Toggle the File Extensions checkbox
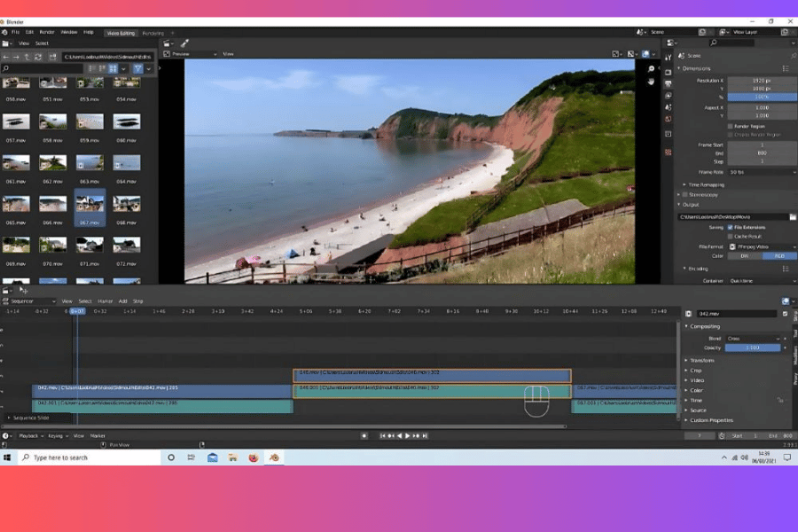Screen dimensions: 798x532 coord(730,227)
